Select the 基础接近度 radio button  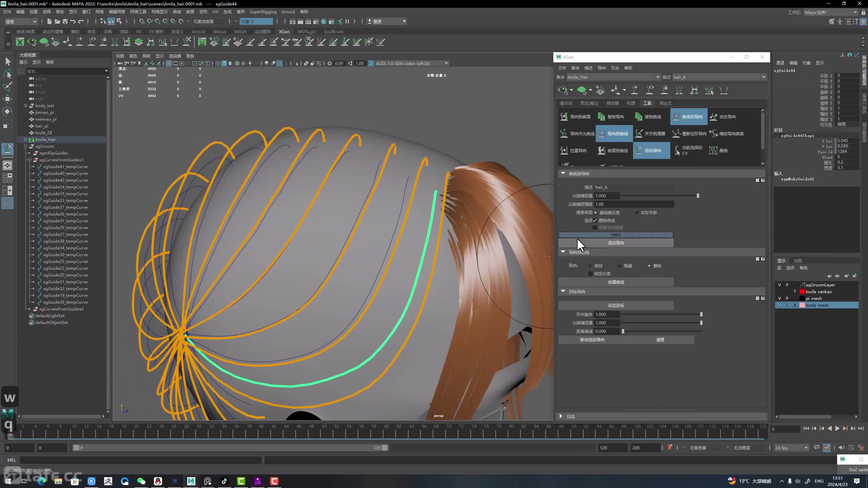pos(595,212)
